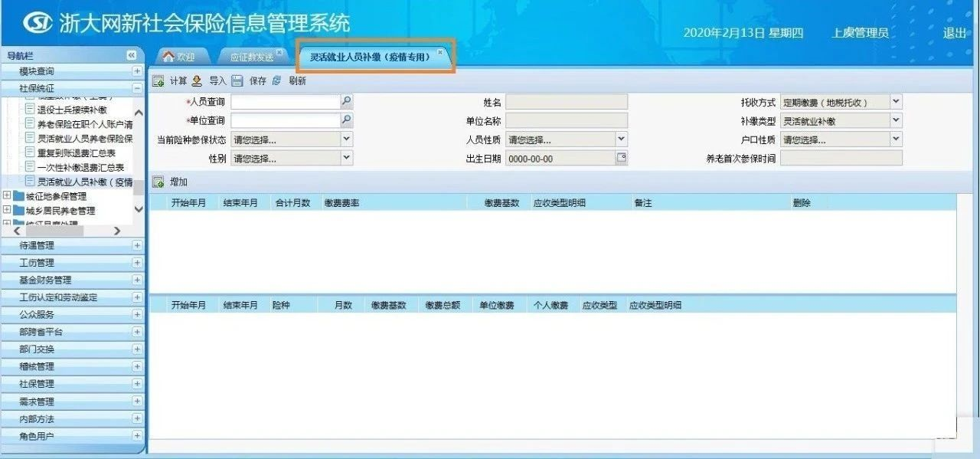Click the 计算 button label
This screenshot has width=980, height=459.
coord(178,81)
